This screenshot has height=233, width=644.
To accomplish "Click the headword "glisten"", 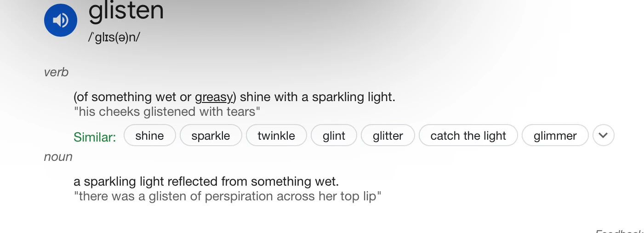I will [126, 11].
